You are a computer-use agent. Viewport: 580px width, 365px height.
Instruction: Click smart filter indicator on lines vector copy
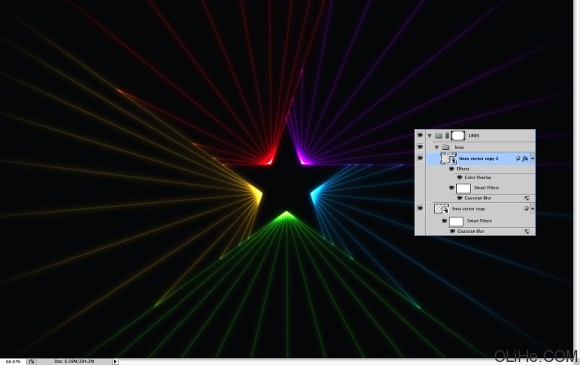click(x=526, y=209)
